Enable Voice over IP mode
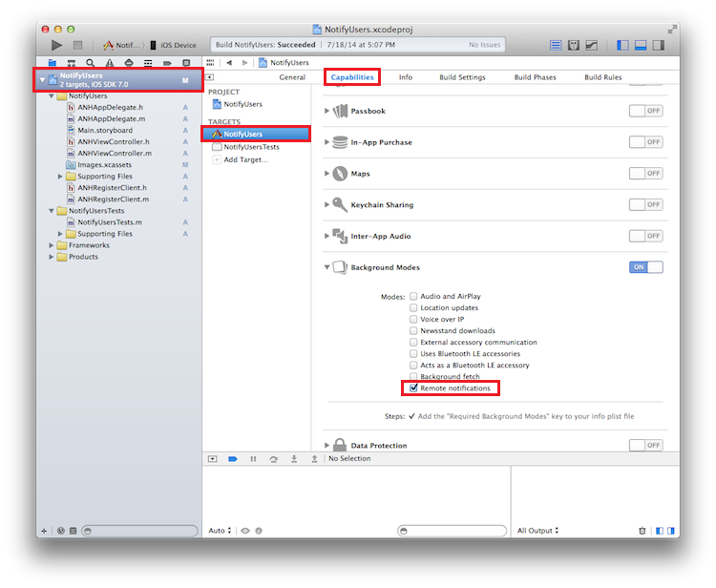Screen dimensions: 716x588 (x=413, y=319)
